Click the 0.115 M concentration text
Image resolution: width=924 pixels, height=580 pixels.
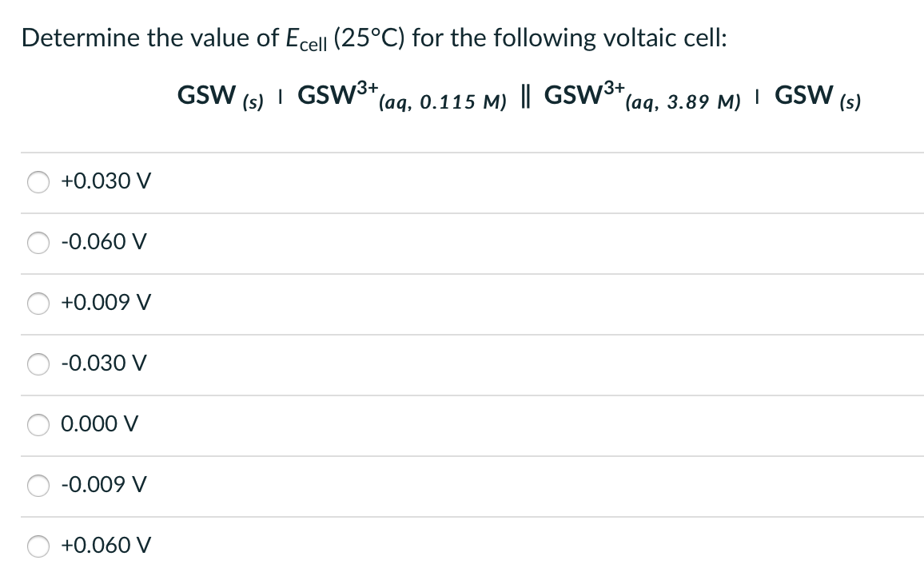click(x=452, y=103)
